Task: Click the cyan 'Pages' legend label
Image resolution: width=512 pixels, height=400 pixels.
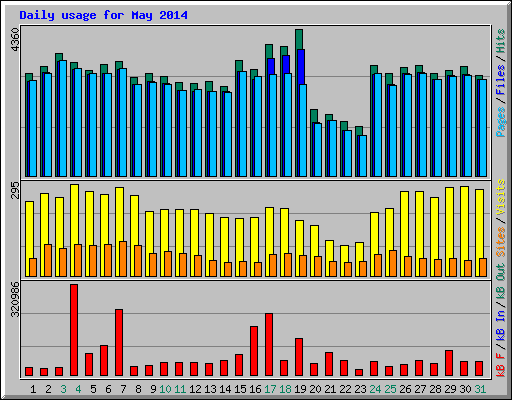Action: [x=500, y=122]
